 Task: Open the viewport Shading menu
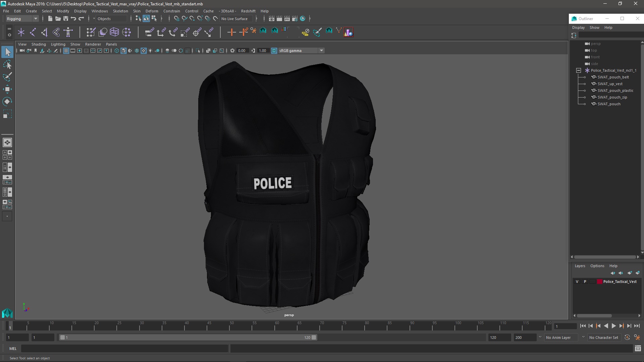39,44
